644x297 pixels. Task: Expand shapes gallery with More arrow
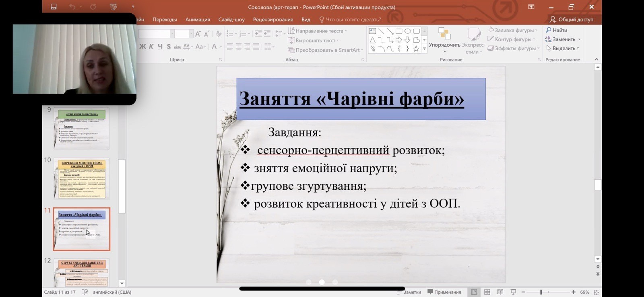(x=424, y=49)
